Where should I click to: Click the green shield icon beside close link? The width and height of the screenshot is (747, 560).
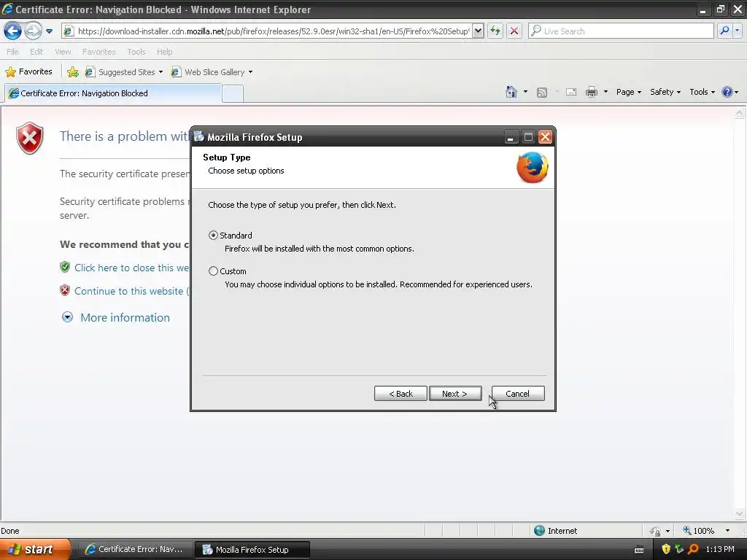pyautogui.click(x=65, y=267)
